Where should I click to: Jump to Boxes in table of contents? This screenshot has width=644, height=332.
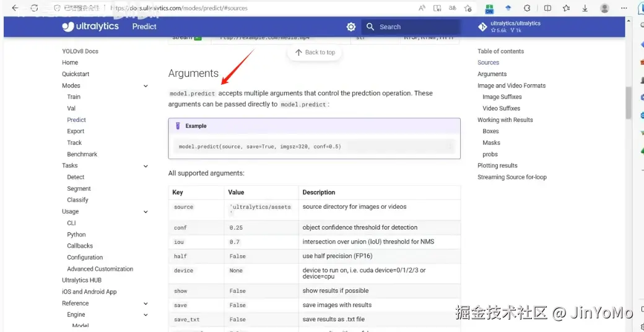coord(491,131)
